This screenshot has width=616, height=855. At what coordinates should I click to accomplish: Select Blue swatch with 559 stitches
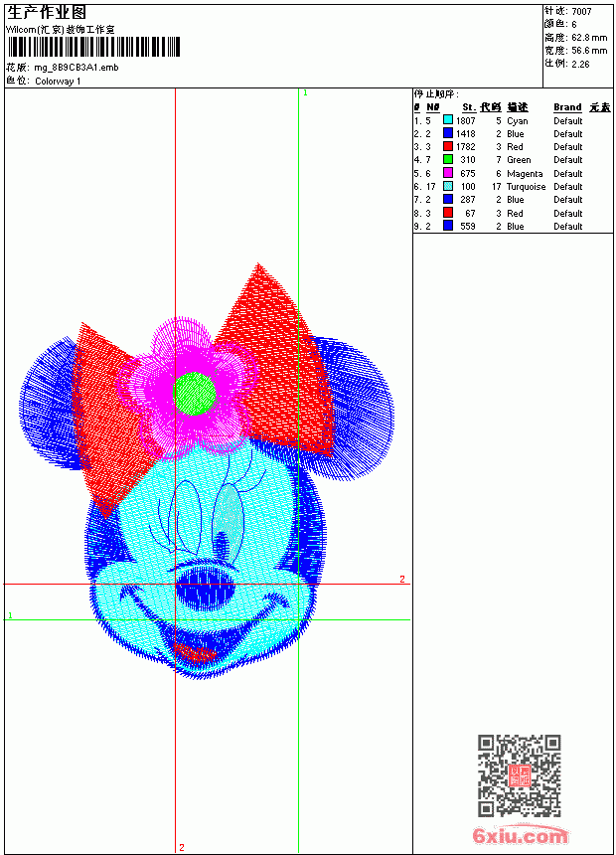click(x=447, y=226)
